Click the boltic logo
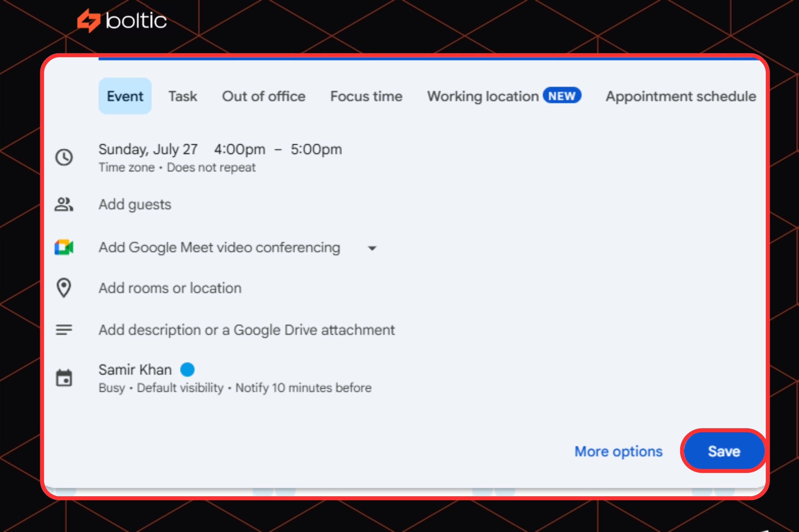 coord(122,21)
